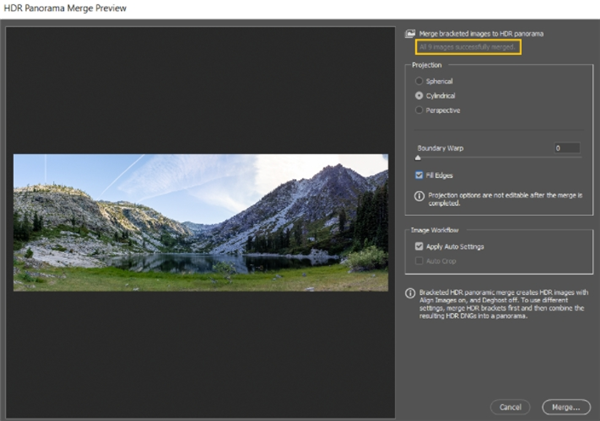Click the Boundary Warp value field

point(567,147)
